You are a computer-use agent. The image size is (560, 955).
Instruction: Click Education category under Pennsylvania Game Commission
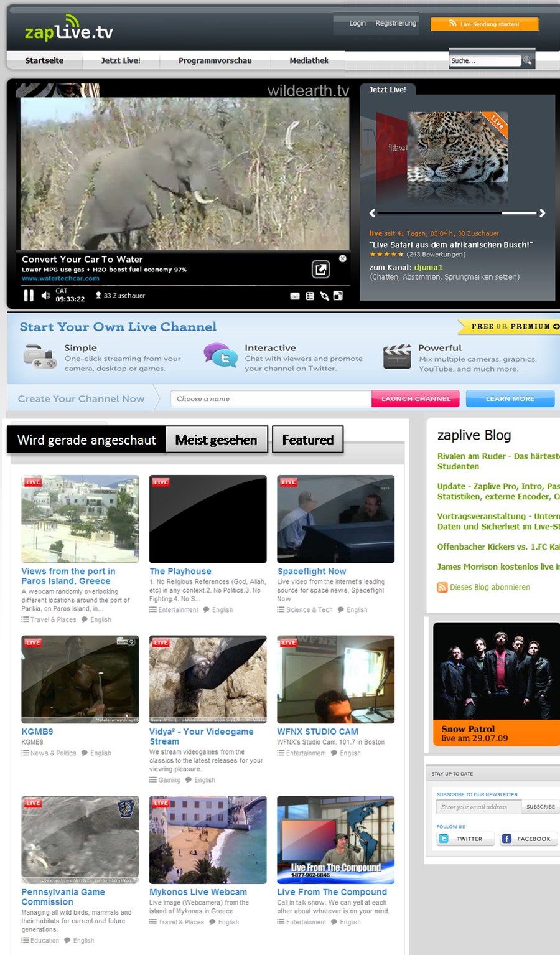tap(45, 941)
